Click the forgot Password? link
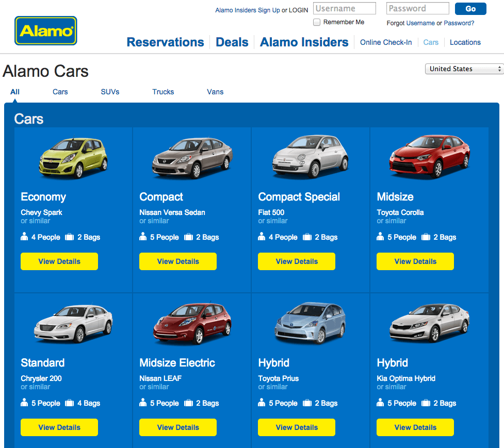 459,23
